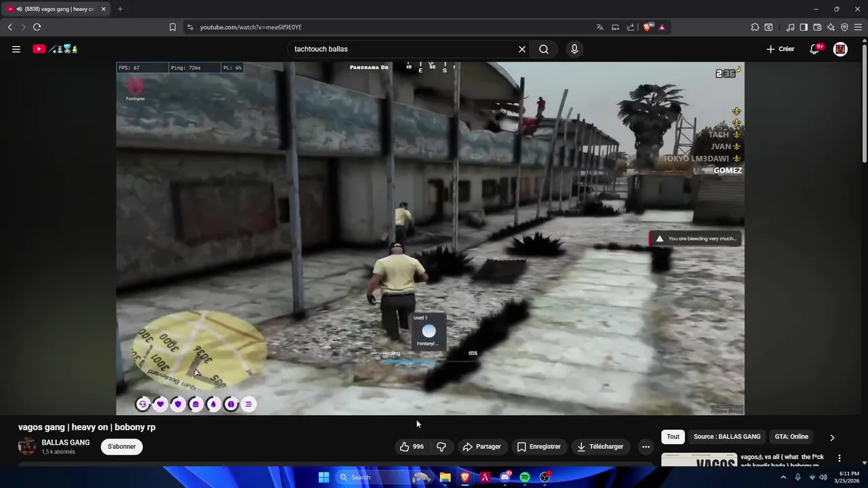Open the account avatar menu
Screen dimensions: 868x488
coord(840,49)
